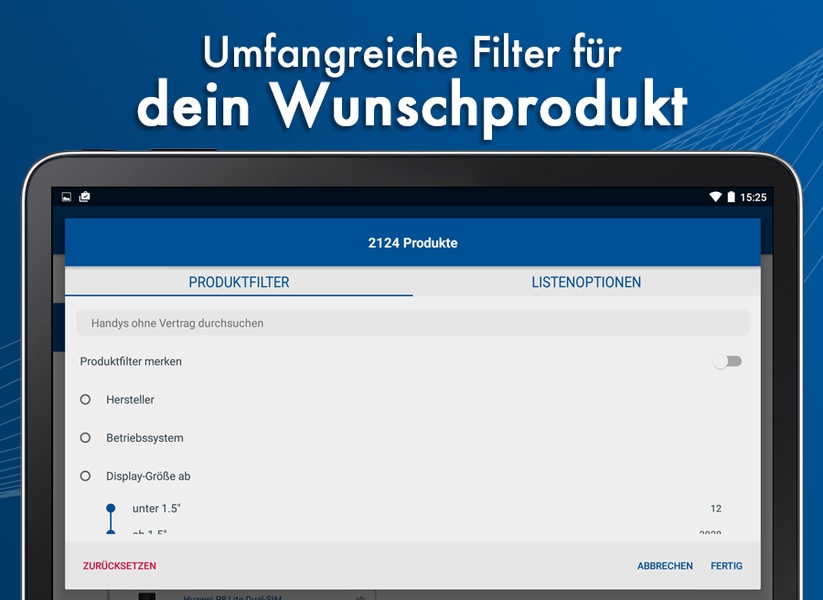823x600 pixels.
Task: Tap the 15:25 clock in status bar
Action: coord(753,197)
